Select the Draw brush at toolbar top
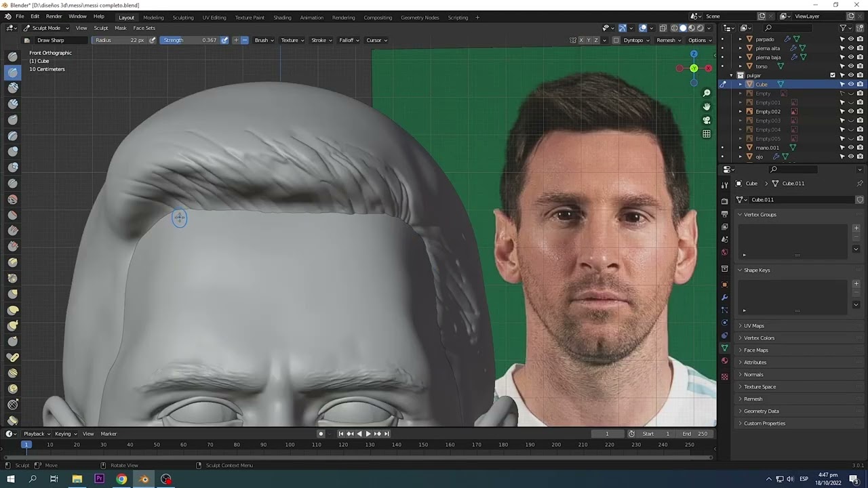 [x=13, y=56]
